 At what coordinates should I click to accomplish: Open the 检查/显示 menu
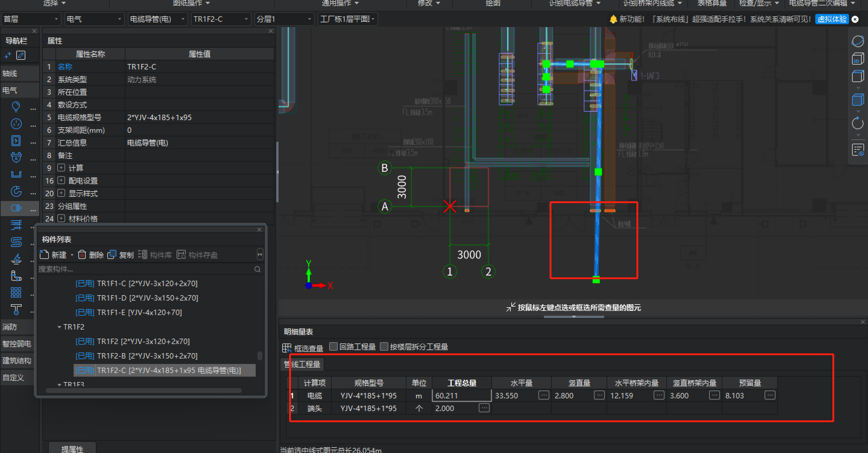[759, 3]
